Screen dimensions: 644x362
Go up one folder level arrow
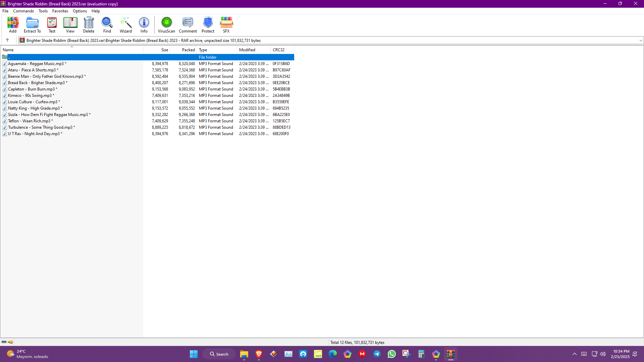7,40
